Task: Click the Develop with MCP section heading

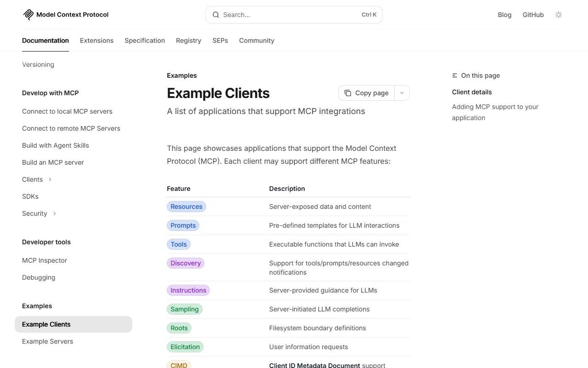Action: coord(51,93)
